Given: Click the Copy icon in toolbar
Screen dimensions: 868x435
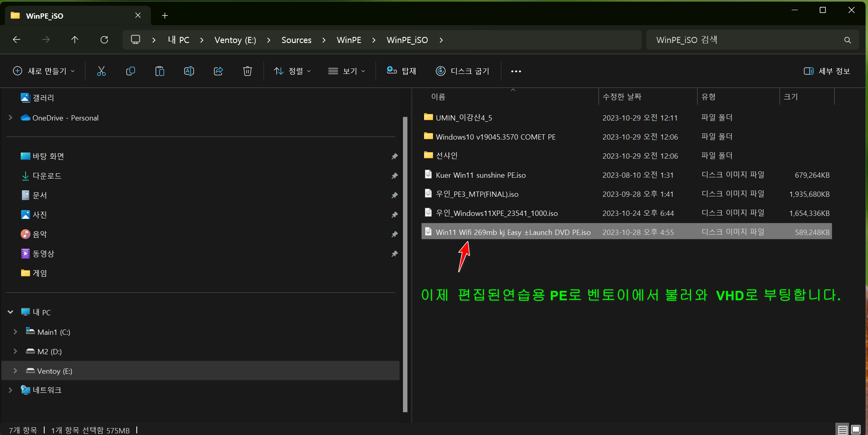Looking at the screenshot, I should [131, 71].
